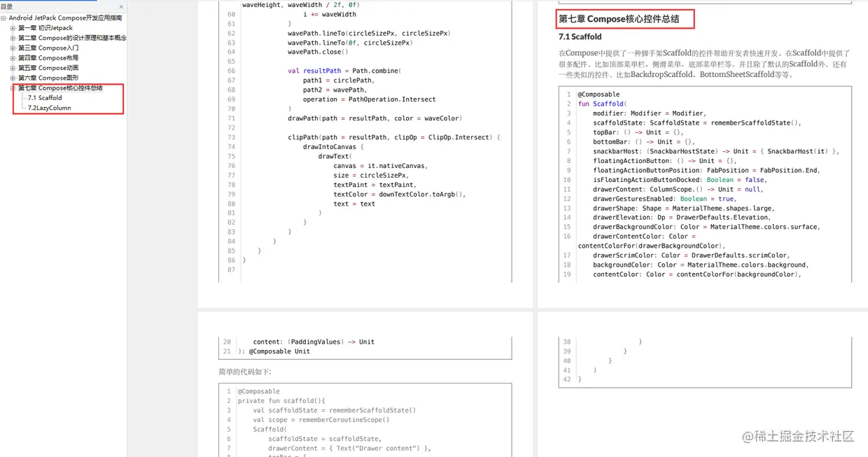Jump to section 7.2LazyColumn in outline
Viewport: 868px width, 457px height.
(49, 108)
